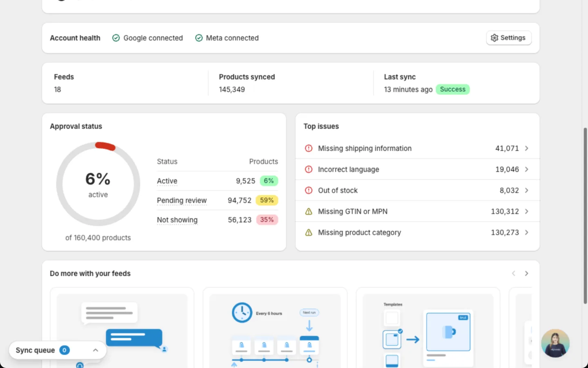The width and height of the screenshot is (588, 368).
Task: Select the Pending review status label
Action: coord(182,200)
